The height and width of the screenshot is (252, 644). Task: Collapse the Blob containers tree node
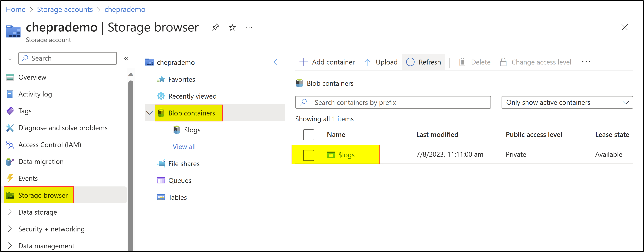pos(149,113)
